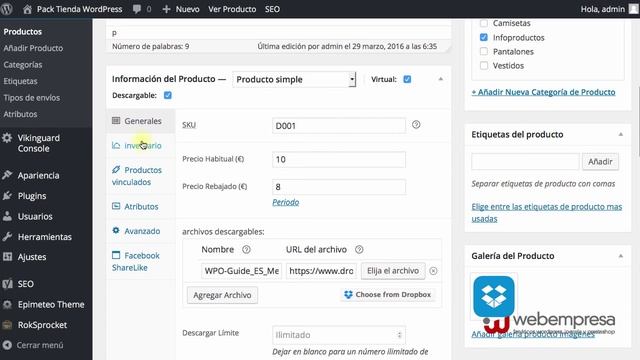The height and width of the screenshot is (360, 640).
Task: Click the SEO sidebar icon
Action: pyautogui.click(x=7, y=284)
